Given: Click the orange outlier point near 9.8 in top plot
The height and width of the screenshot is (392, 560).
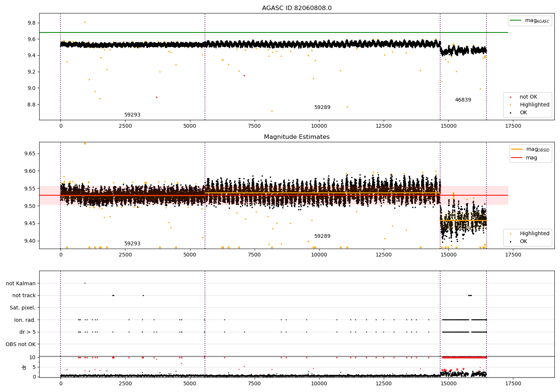Looking at the screenshot, I should pos(85,22).
